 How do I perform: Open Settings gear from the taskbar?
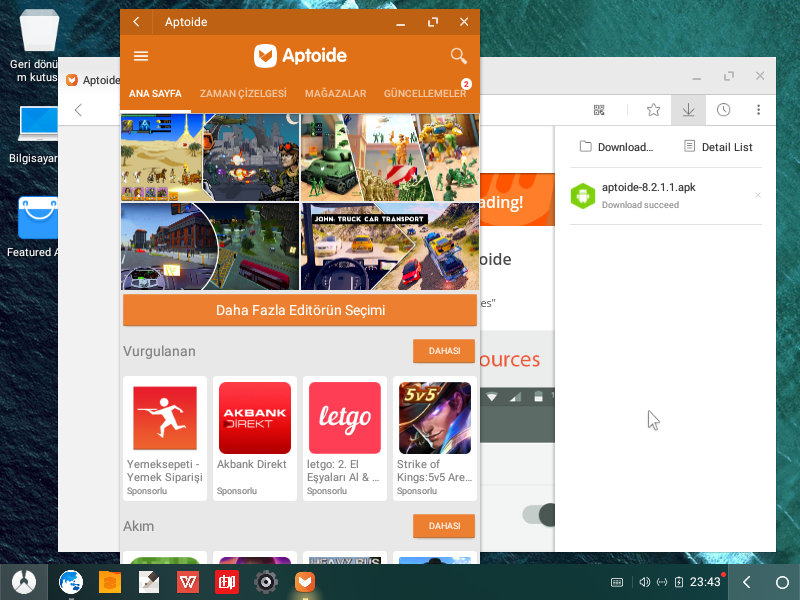click(x=266, y=582)
